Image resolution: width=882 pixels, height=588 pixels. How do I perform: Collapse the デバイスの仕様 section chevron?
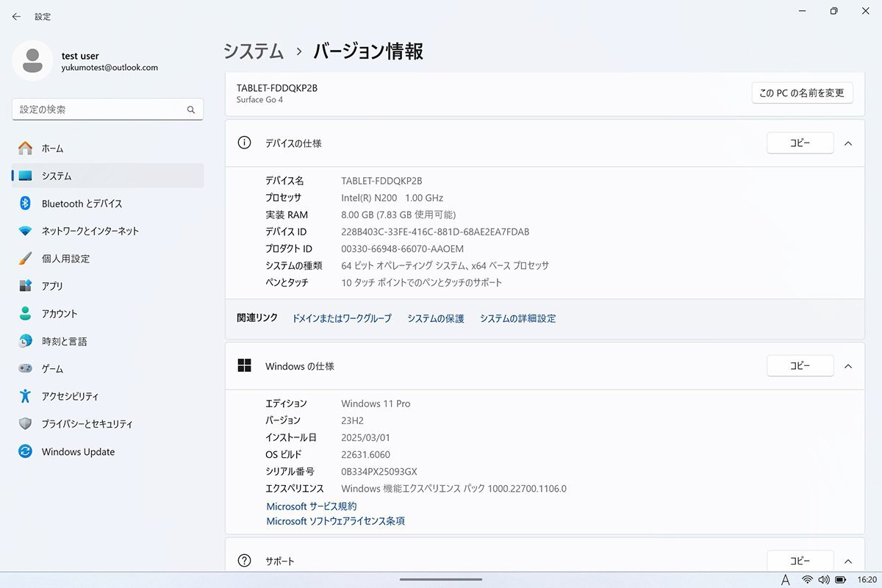click(x=848, y=143)
